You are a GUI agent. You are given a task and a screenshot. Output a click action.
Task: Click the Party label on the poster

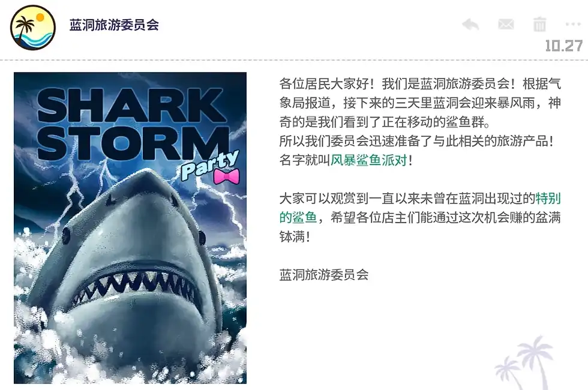211,164
